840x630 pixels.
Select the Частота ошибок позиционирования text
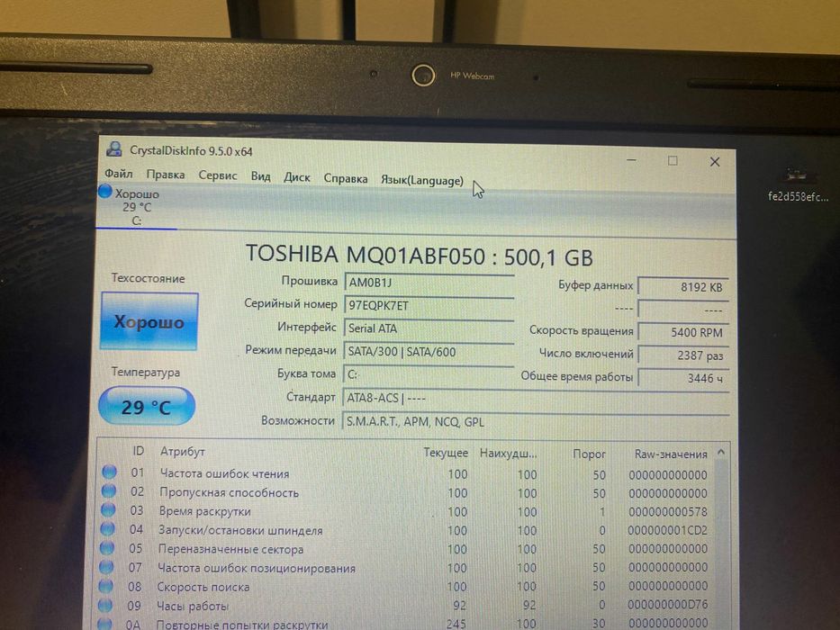coord(256,569)
